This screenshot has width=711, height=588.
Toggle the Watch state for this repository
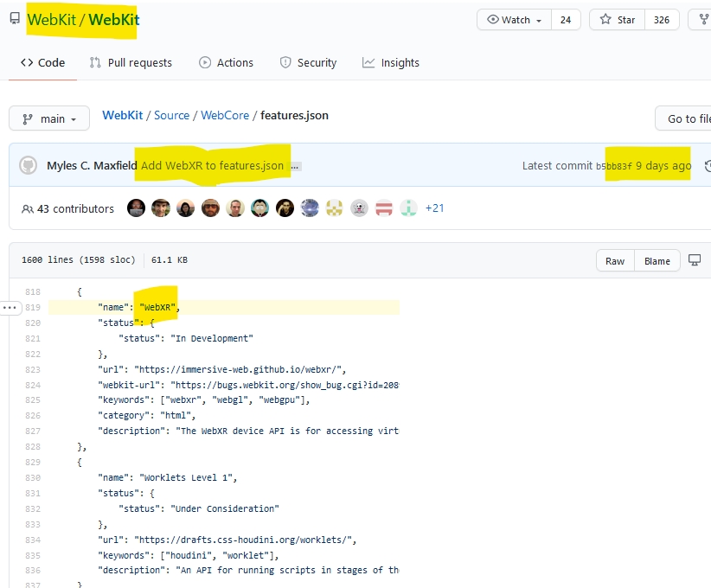[510, 19]
